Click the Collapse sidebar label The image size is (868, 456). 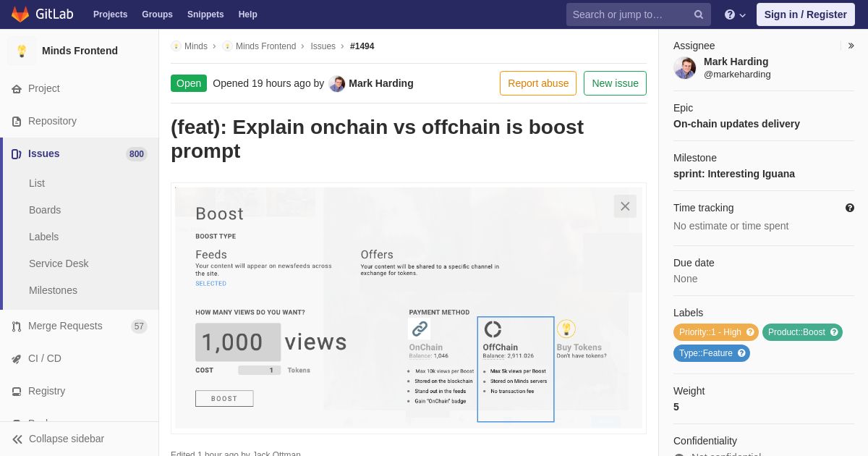(x=67, y=439)
